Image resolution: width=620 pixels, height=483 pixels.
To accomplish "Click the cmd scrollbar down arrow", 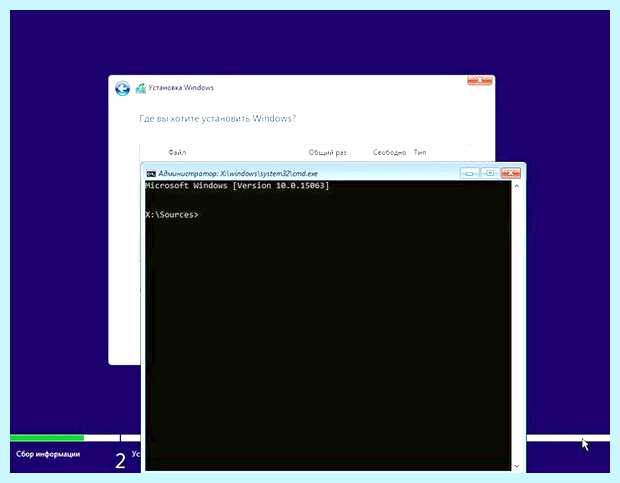I will pyautogui.click(x=517, y=466).
